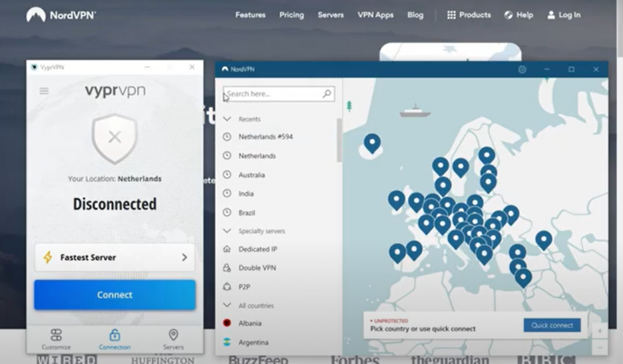623x364 pixels.
Task: Select recent server Netherlands #594
Action: click(x=265, y=137)
